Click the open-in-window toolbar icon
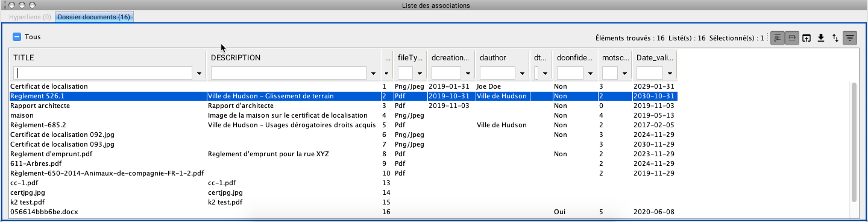This screenshot has height=222, width=868. click(x=807, y=37)
